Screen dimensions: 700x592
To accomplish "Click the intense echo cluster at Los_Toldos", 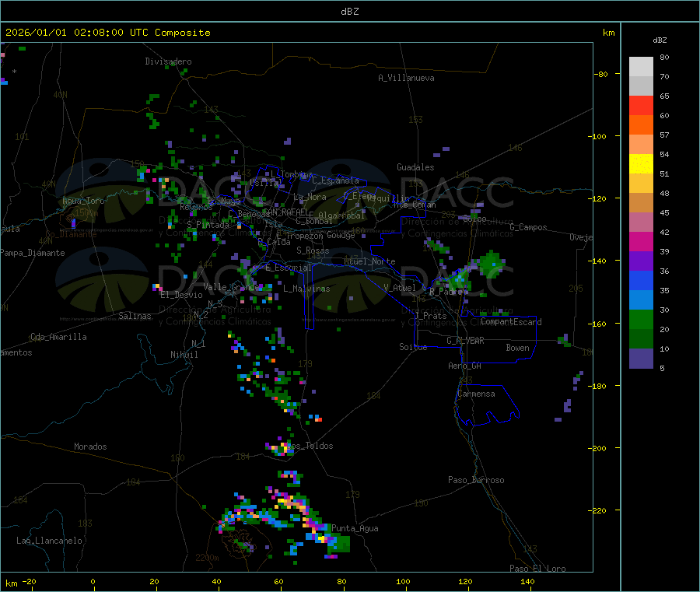I will click(x=280, y=448).
